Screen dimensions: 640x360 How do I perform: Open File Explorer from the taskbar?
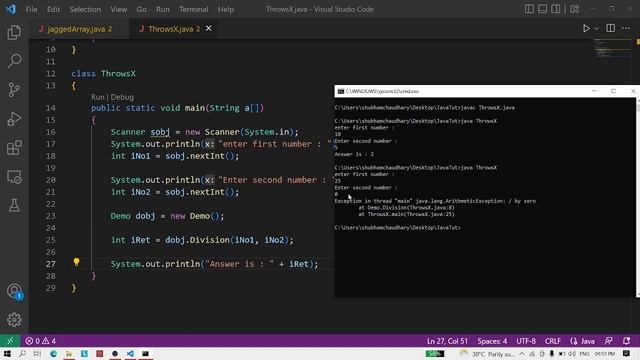point(69,353)
